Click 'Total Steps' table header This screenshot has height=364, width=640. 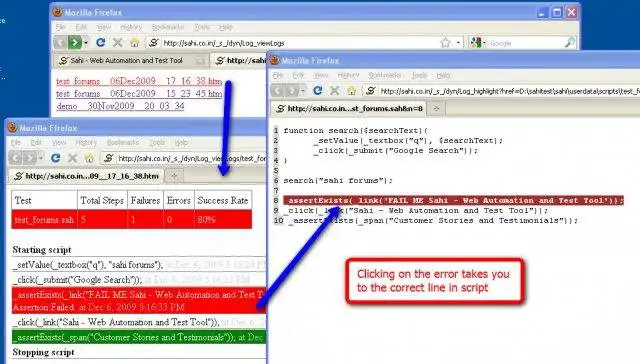click(x=102, y=200)
